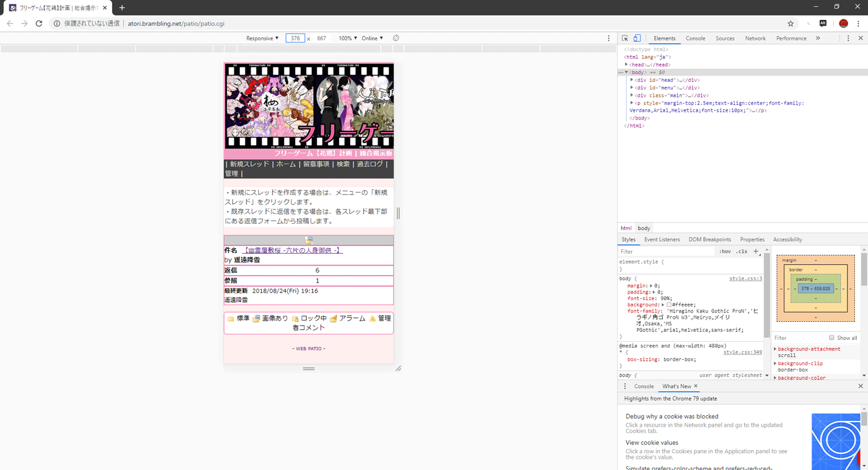Open the drawer more options menu

[x=625, y=386]
